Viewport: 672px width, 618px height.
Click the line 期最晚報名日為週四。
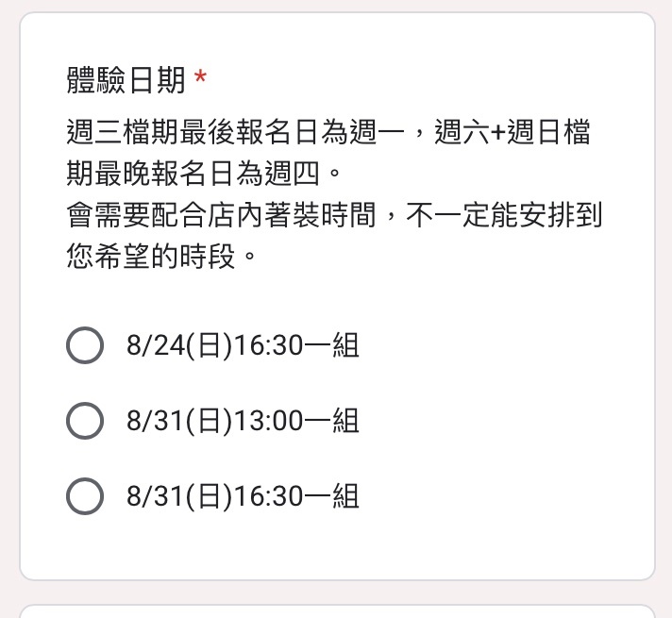(x=204, y=174)
